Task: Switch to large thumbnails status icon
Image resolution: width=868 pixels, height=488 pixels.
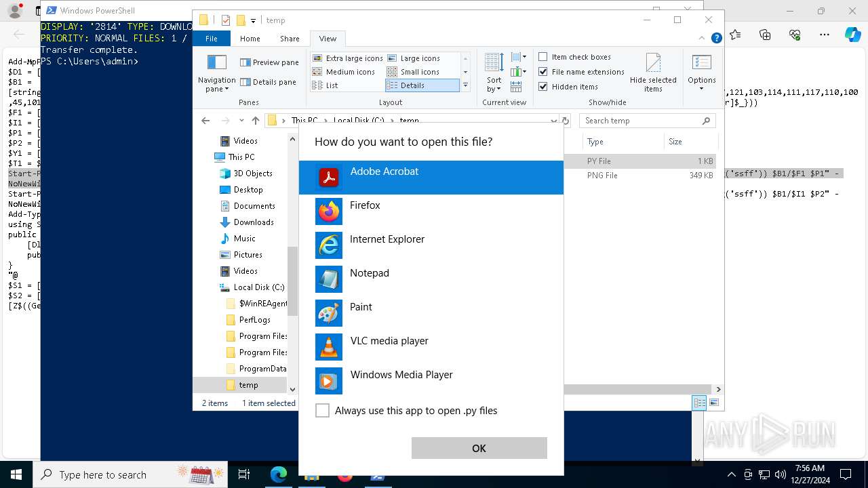Action: point(713,403)
